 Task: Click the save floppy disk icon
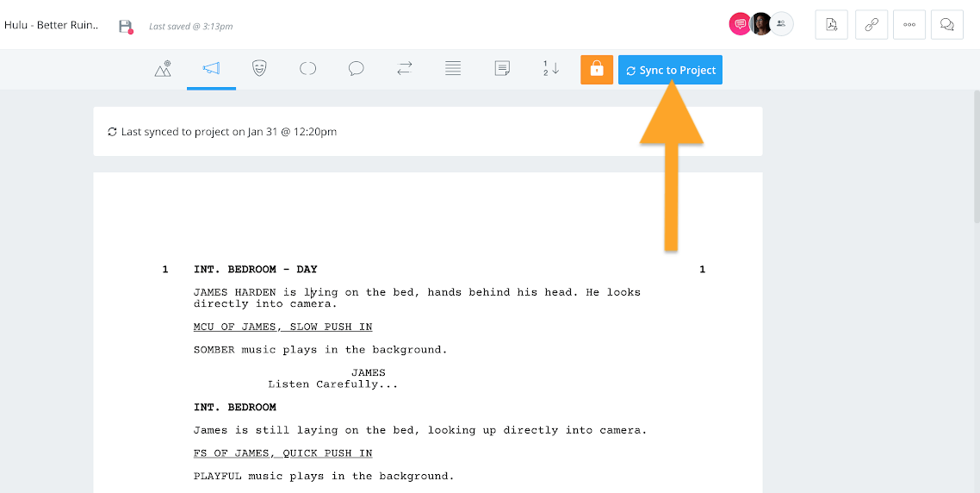[x=126, y=26]
